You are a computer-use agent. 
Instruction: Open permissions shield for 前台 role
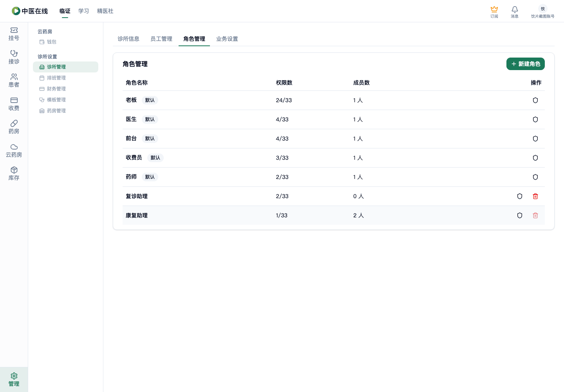point(535,139)
